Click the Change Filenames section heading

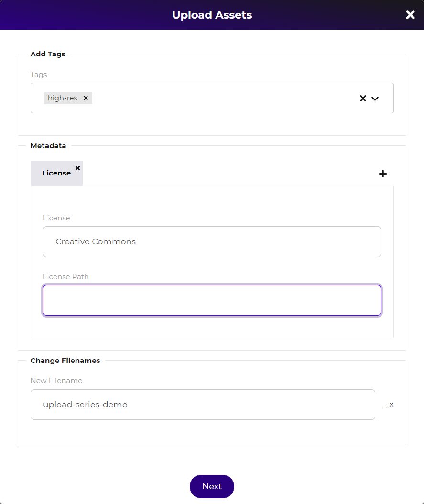click(65, 361)
